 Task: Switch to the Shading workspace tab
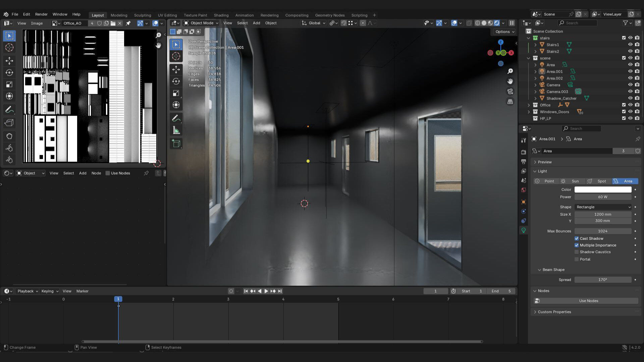[x=221, y=15]
